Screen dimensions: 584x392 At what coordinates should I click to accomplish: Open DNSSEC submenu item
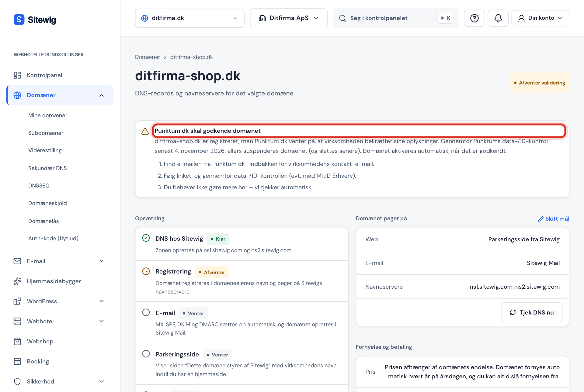coord(39,186)
